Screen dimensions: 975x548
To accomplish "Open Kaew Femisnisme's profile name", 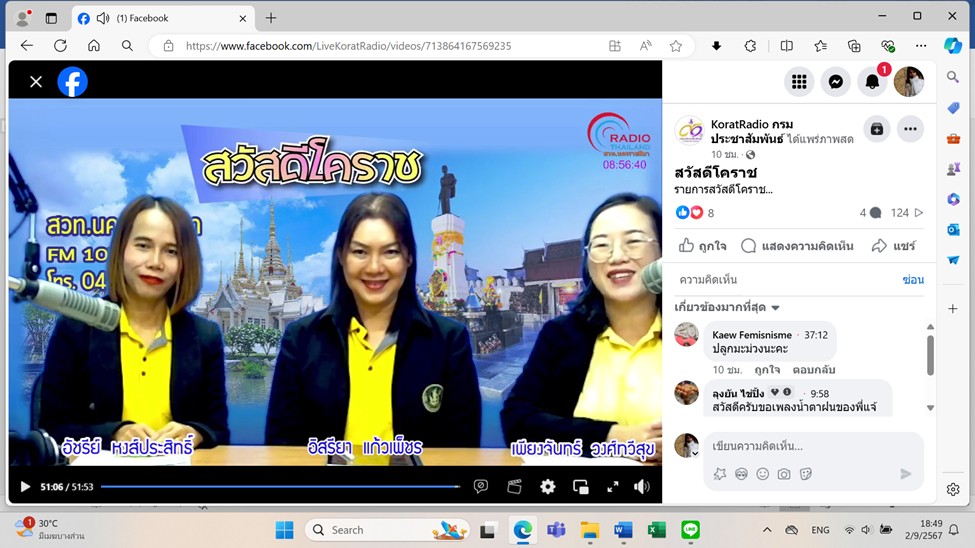I will click(752, 335).
